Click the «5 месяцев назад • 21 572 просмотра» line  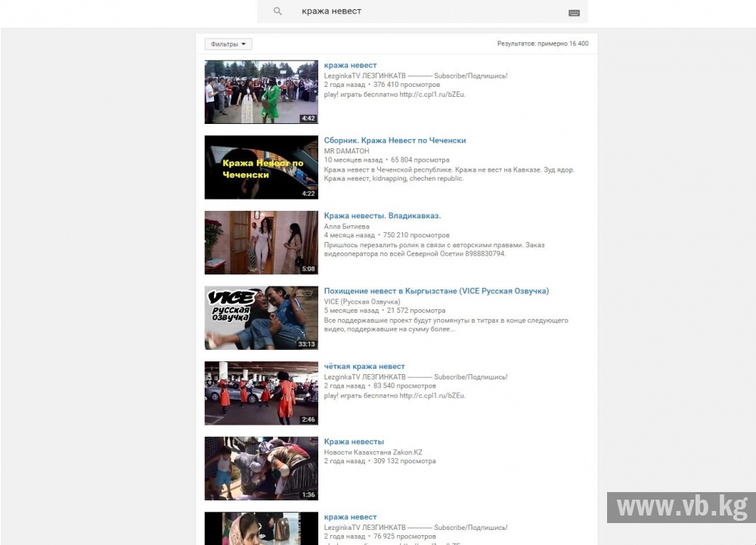385,311
